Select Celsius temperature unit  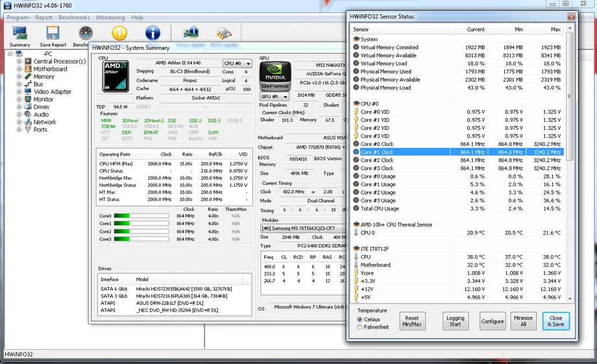[x=359, y=319]
